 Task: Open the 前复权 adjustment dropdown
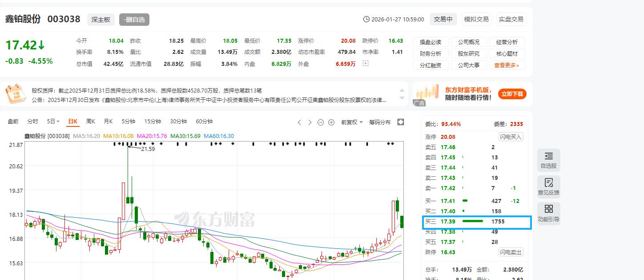pyautogui.click(x=352, y=122)
